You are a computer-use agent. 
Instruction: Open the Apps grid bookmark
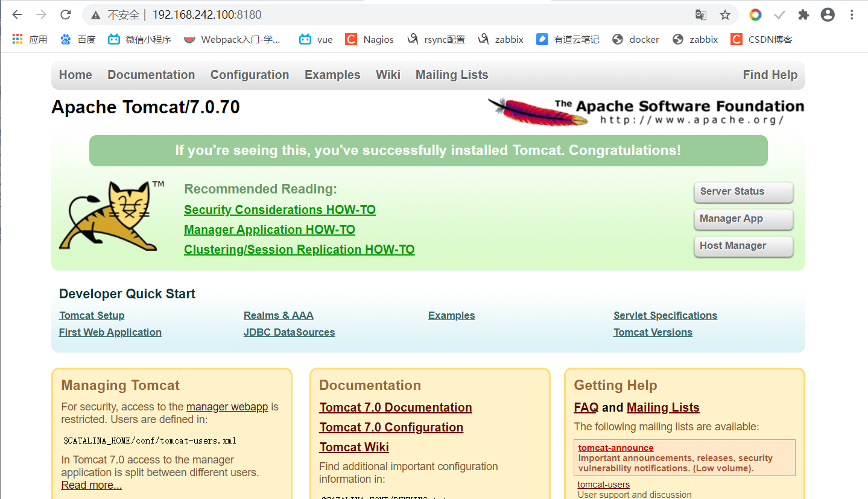click(x=30, y=39)
